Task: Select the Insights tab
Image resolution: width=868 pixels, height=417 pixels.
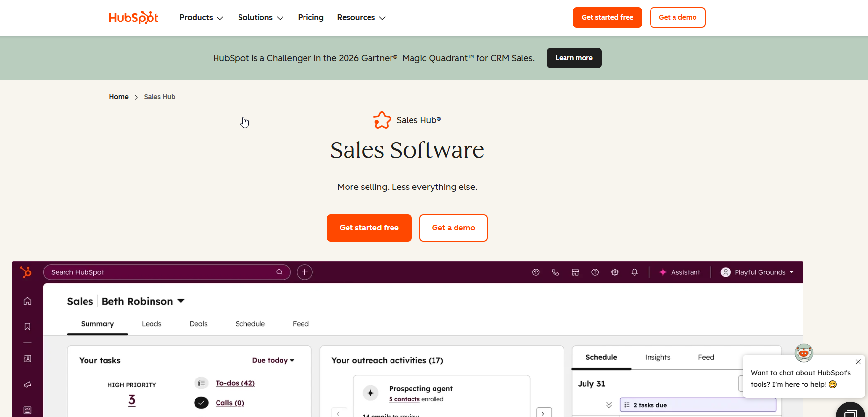Action: [x=657, y=357]
